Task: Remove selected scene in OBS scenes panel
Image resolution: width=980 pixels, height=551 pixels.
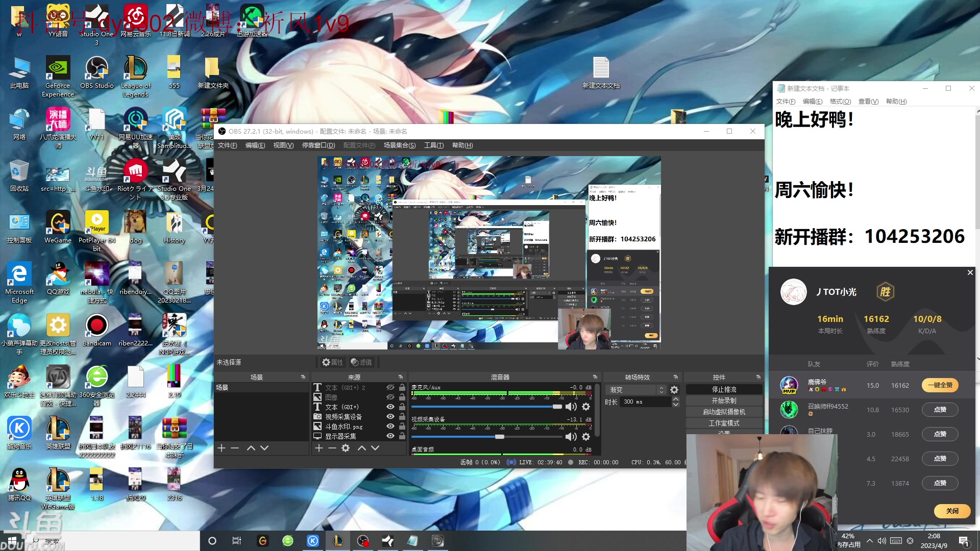Action: (x=235, y=448)
